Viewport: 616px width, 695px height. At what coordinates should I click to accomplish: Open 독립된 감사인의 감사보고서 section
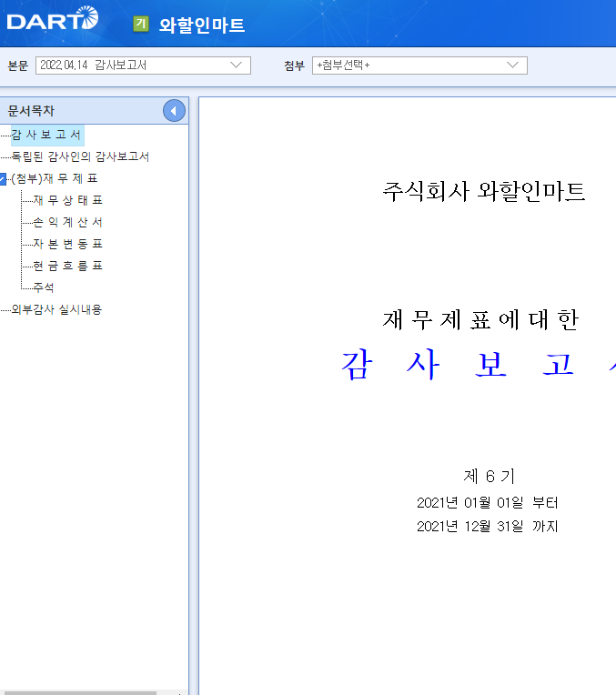80,156
